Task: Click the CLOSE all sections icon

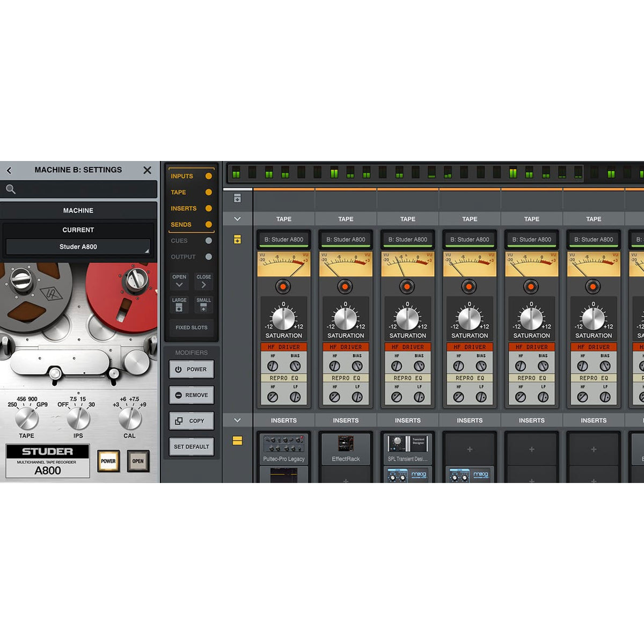Action: pos(203,281)
